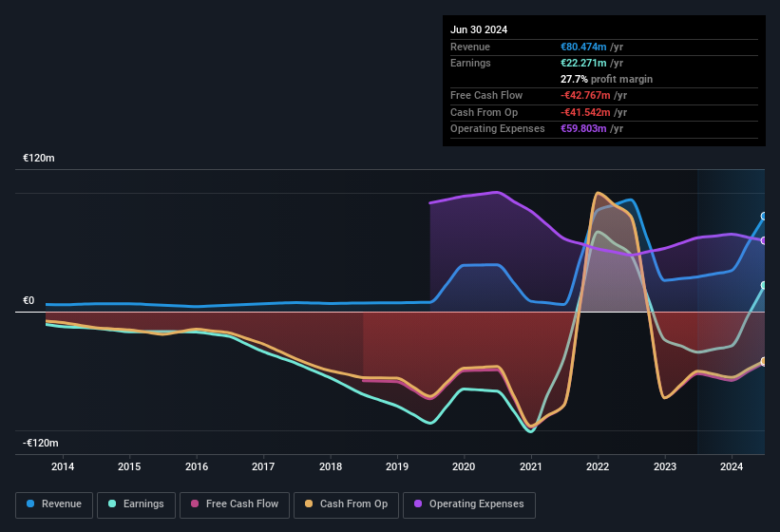Viewport: 780px width, 532px height.
Task: Hide the Free Cash Flow series
Action: click(x=234, y=504)
